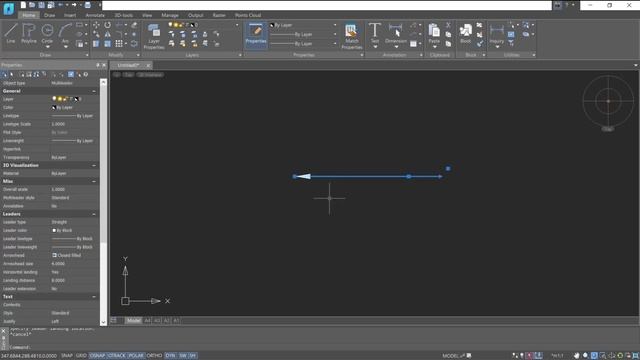Toggle OTRACK in status bar
The height and width of the screenshot is (360, 640).
pos(116,356)
